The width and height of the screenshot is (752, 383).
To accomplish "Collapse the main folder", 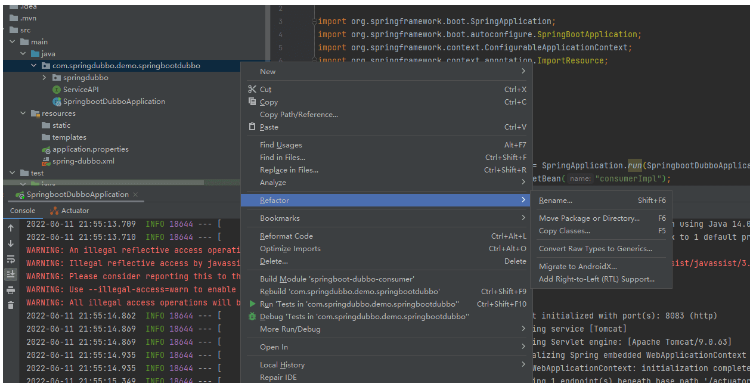I will (12, 42).
